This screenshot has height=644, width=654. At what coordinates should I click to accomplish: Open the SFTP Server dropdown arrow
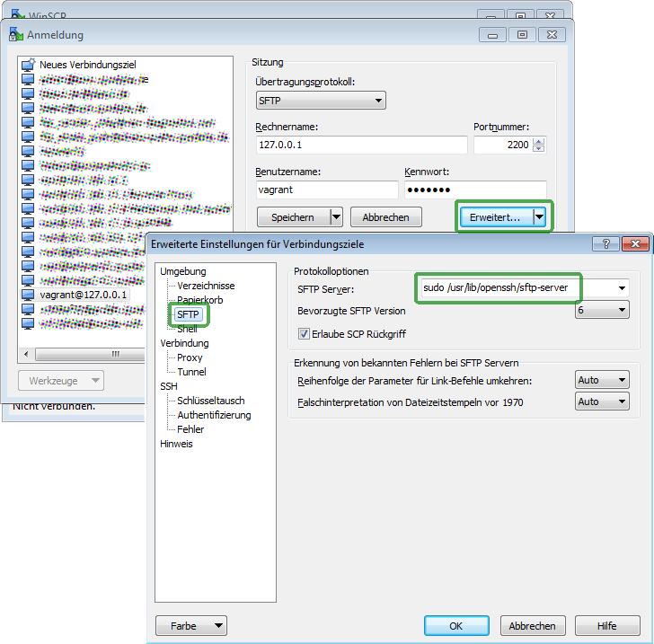[x=622, y=288]
